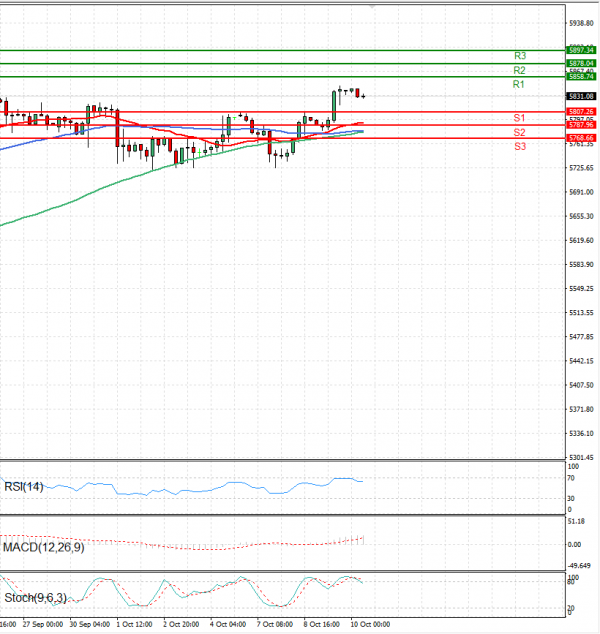Click the S3 support level label
The image size is (600, 634).
520,146
